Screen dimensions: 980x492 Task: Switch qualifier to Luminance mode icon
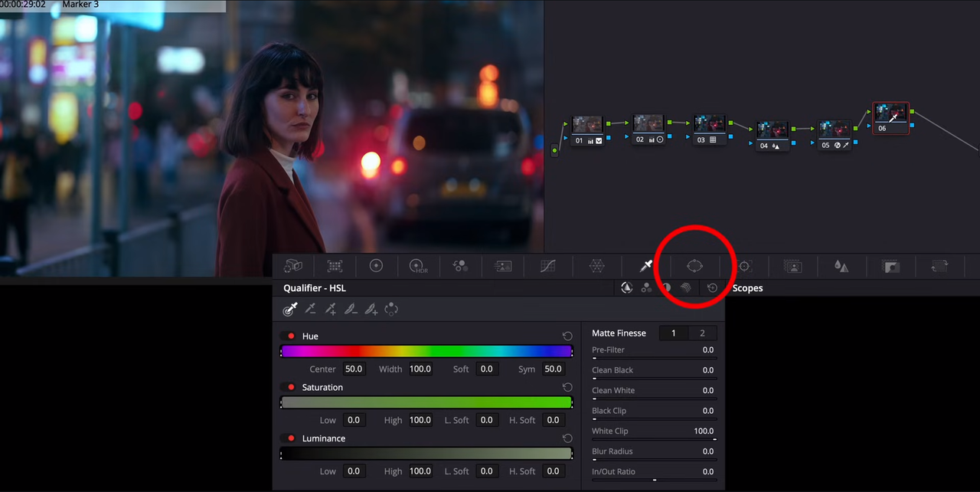pyautogui.click(x=666, y=288)
